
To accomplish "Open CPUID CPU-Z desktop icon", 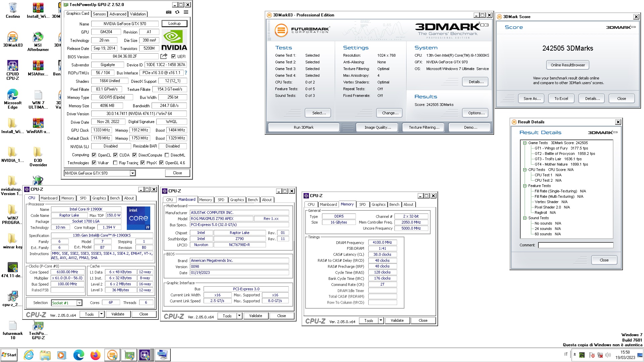I will [13, 70].
